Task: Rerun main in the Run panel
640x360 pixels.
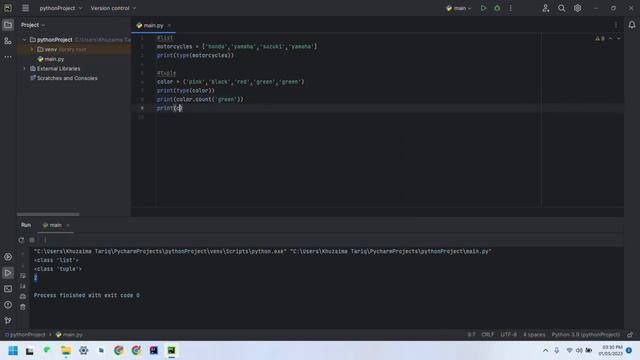Action: (x=21, y=240)
